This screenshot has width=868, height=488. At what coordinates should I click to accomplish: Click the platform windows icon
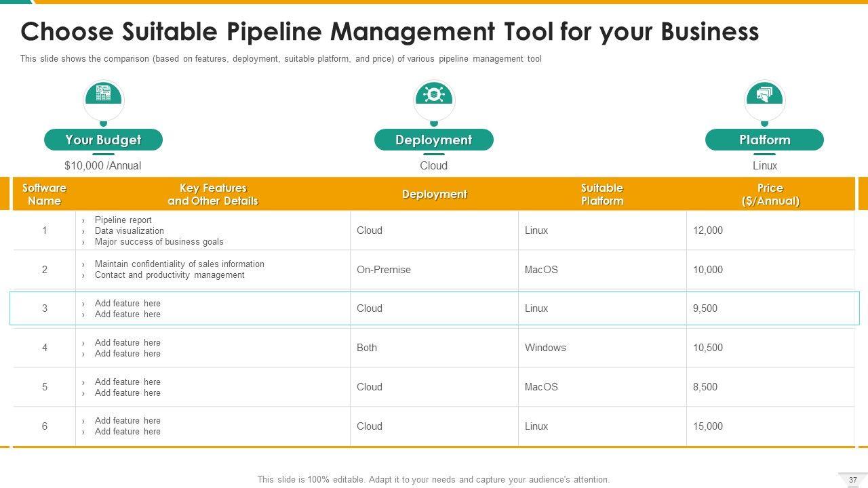[x=764, y=94]
